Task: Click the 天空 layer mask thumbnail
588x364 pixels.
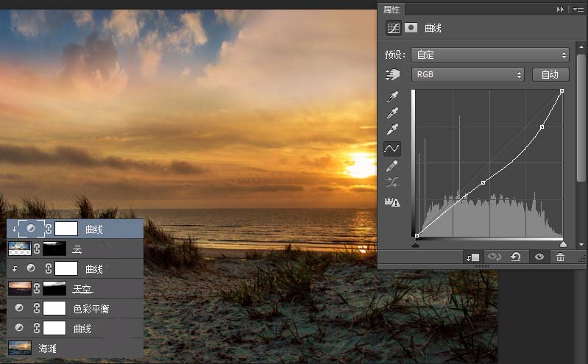Action: click(54, 288)
